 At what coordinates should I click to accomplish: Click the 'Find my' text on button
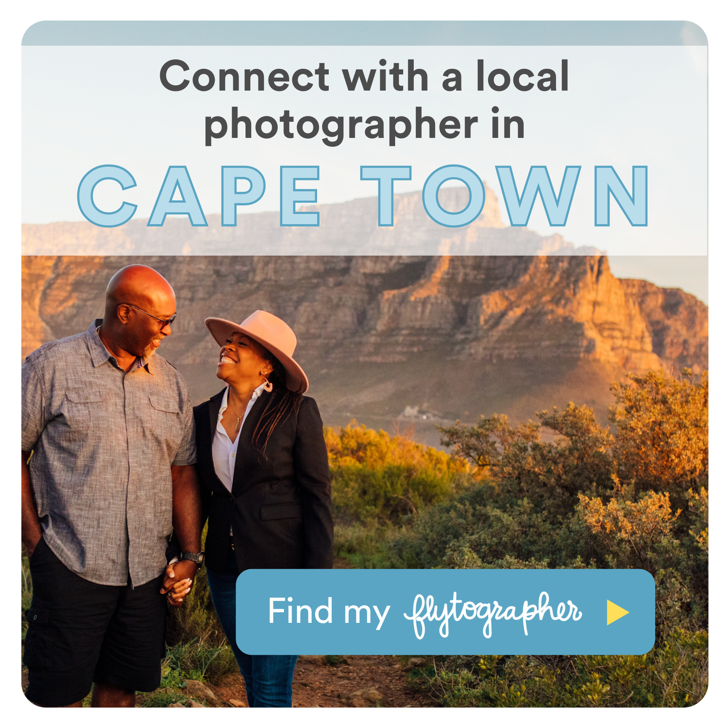(329, 612)
